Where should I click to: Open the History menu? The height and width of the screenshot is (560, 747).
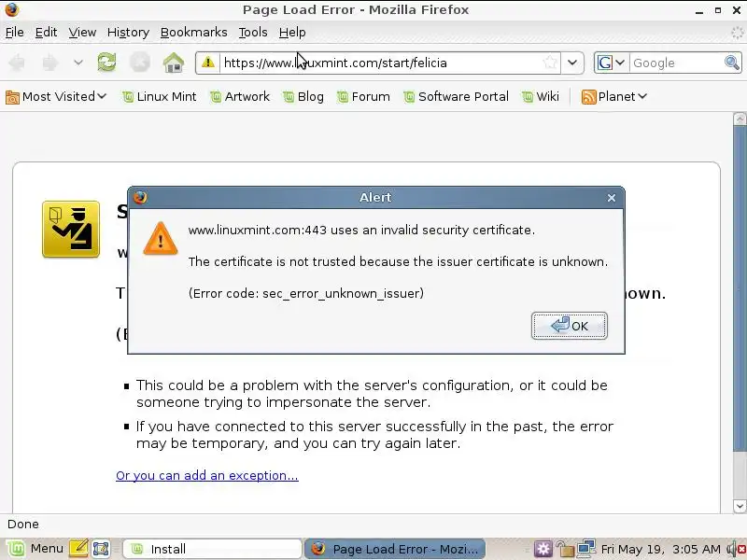[128, 33]
